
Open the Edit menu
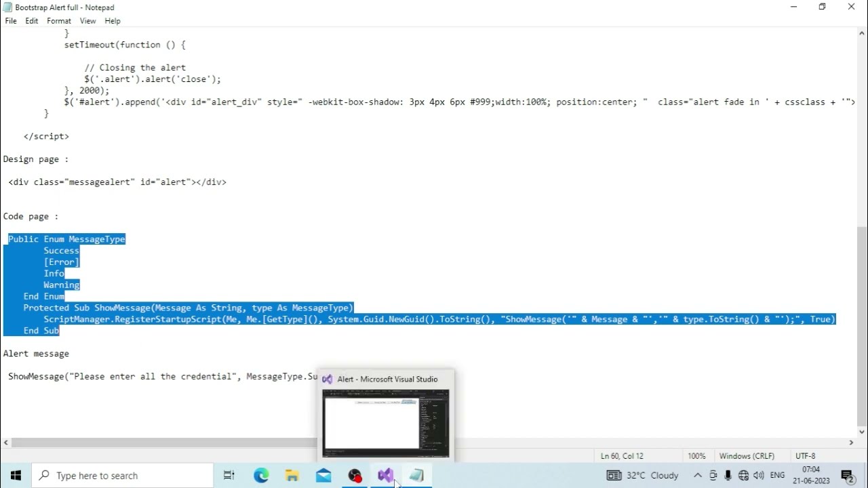coord(32,21)
